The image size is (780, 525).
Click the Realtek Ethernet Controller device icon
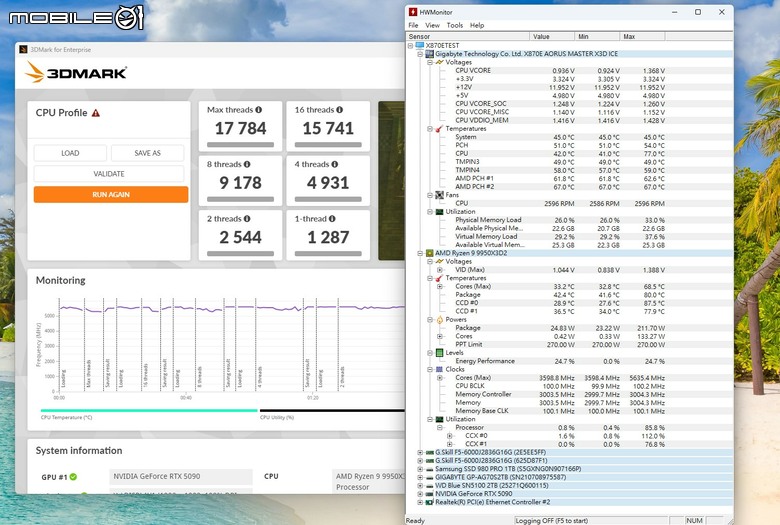coord(429,502)
